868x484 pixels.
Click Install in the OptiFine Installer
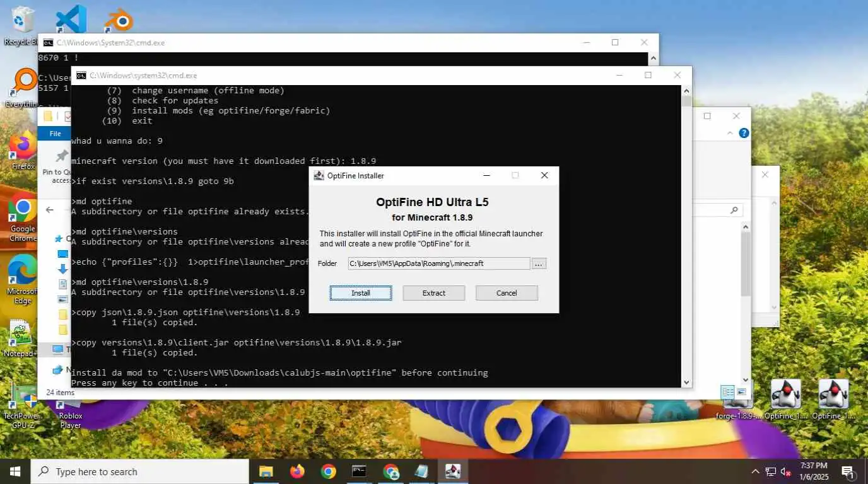[x=361, y=293]
